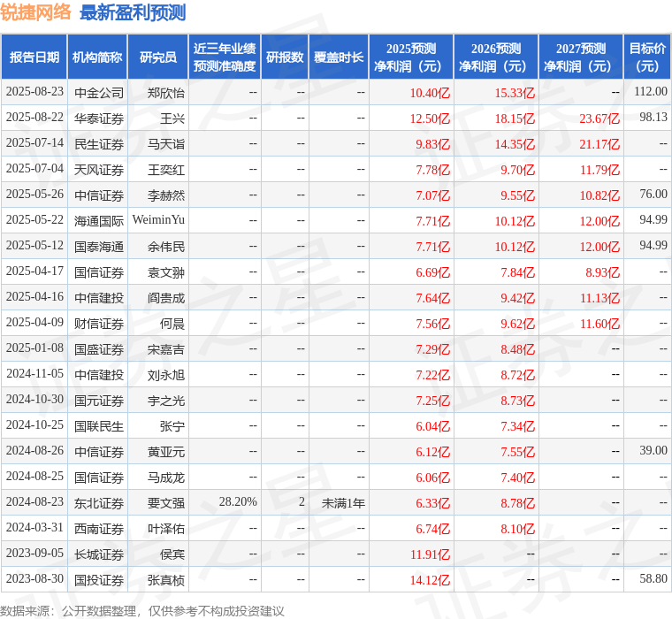Image resolution: width=672 pixels, height=619 pixels.
Task: Click the 21.17亿 forecast value
Action: (x=599, y=144)
